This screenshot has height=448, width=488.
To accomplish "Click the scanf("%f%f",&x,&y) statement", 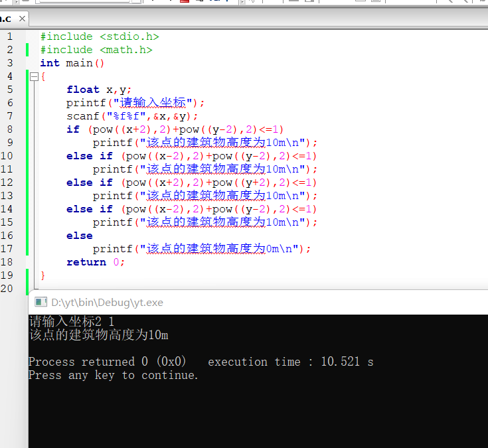I will tap(132, 116).
